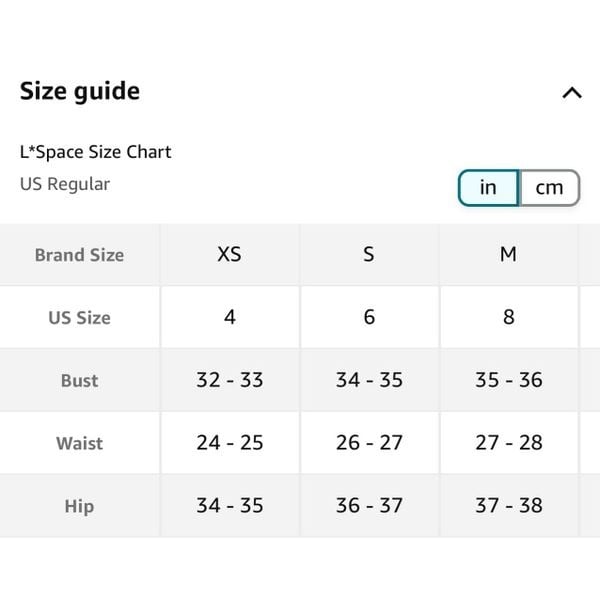Click the US Regular label

pos(65,184)
